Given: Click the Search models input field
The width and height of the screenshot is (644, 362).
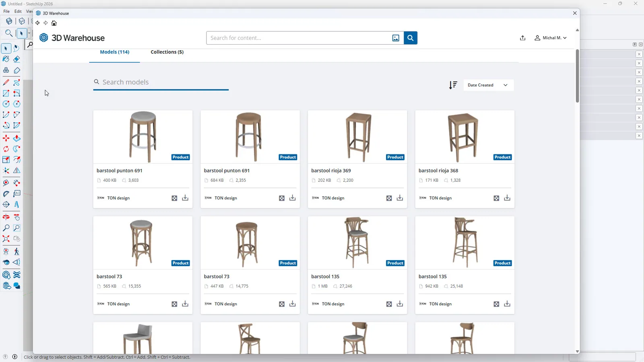Looking at the screenshot, I should (161, 82).
